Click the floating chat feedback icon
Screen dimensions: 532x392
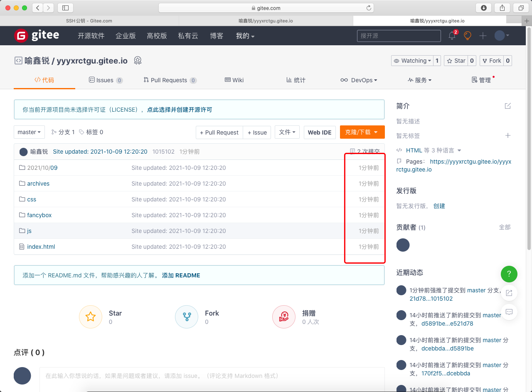[x=509, y=311]
